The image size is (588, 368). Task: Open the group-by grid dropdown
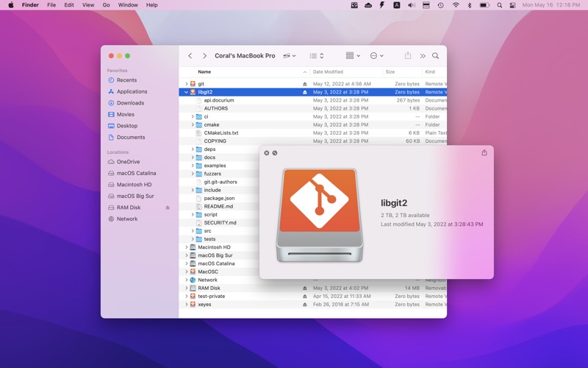(353, 56)
